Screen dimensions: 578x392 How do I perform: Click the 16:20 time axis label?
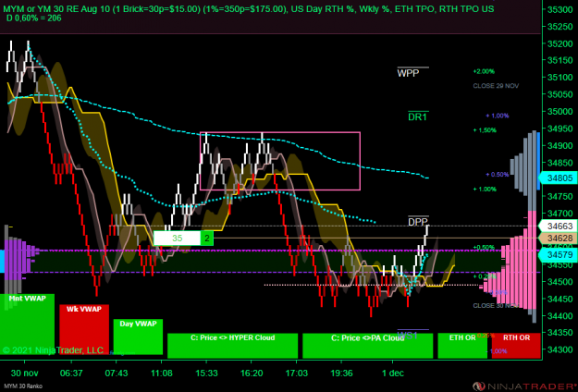point(251,373)
